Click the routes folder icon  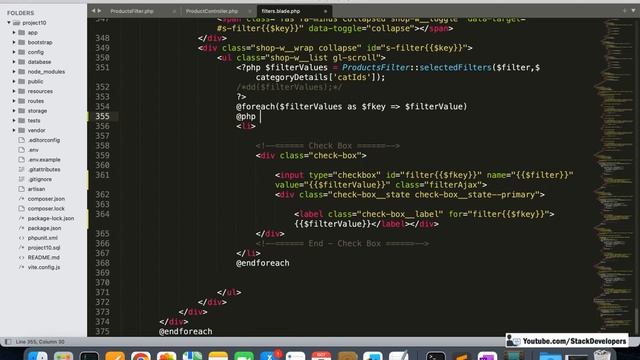click(22, 101)
